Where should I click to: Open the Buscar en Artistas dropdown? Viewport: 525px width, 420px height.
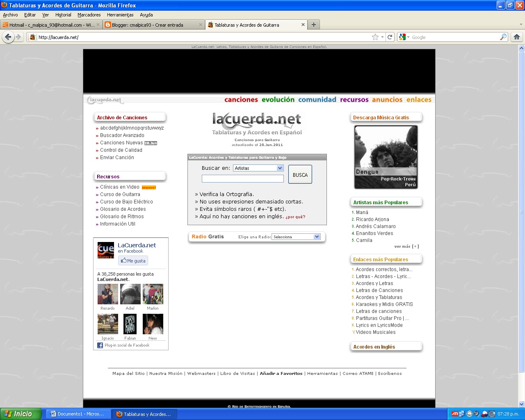tap(258, 168)
